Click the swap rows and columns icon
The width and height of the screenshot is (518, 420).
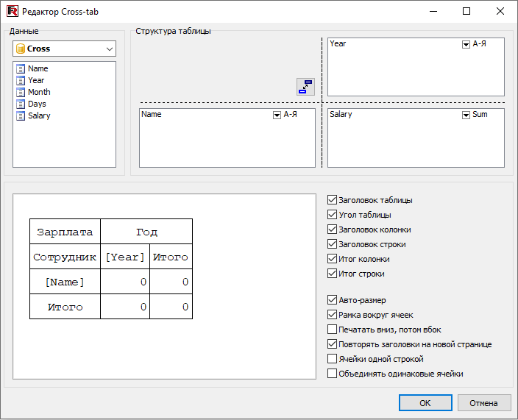(305, 87)
